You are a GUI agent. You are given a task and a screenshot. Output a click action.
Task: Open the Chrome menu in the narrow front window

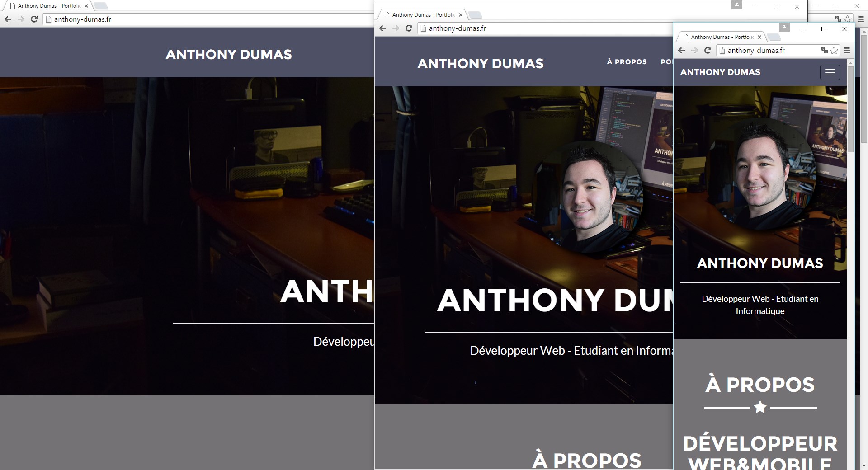pyautogui.click(x=847, y=51)
